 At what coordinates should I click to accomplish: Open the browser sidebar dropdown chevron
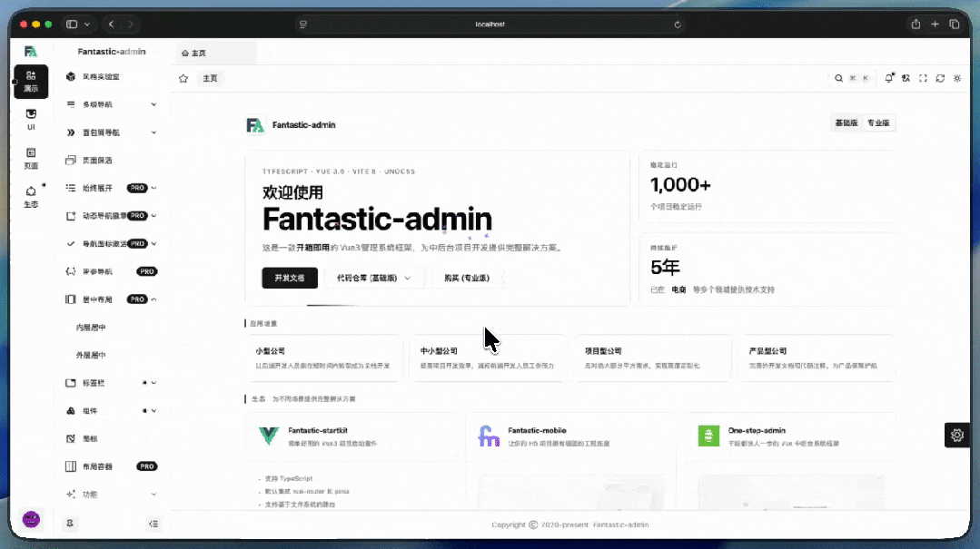coord(87,24)
